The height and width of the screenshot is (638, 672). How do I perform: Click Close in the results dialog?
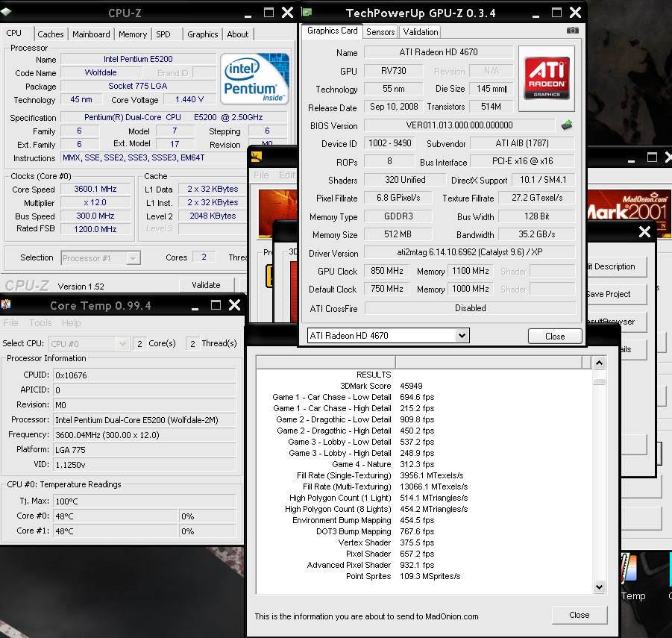click(579, 615)
